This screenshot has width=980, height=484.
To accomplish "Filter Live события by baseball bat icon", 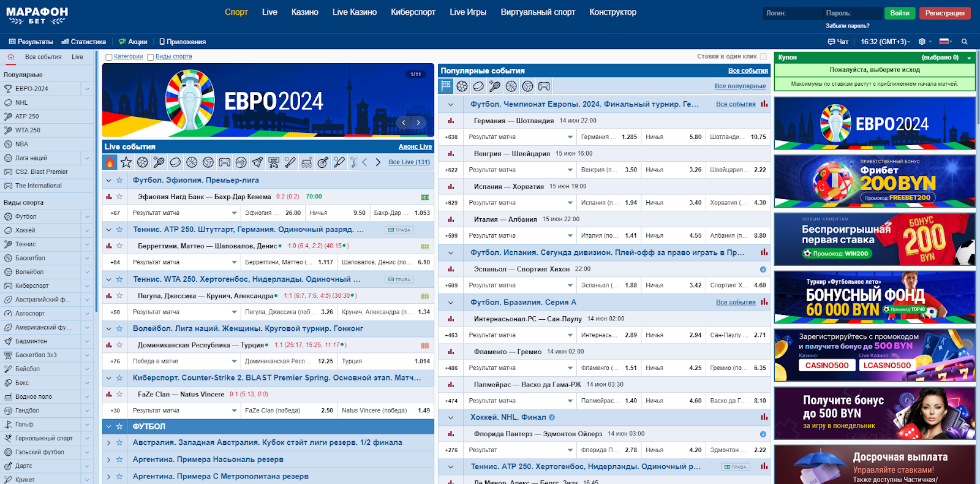I will point(290,162).
